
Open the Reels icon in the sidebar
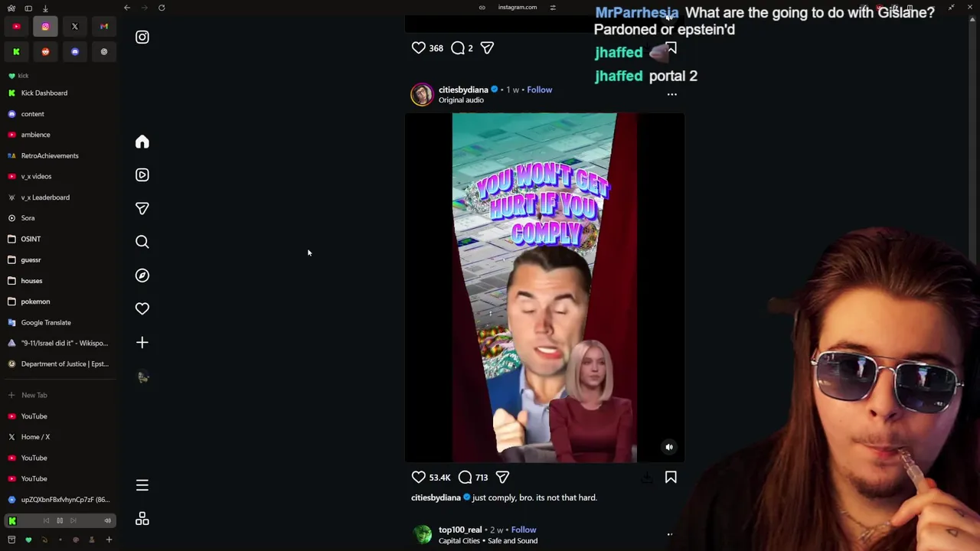[142, 175]
